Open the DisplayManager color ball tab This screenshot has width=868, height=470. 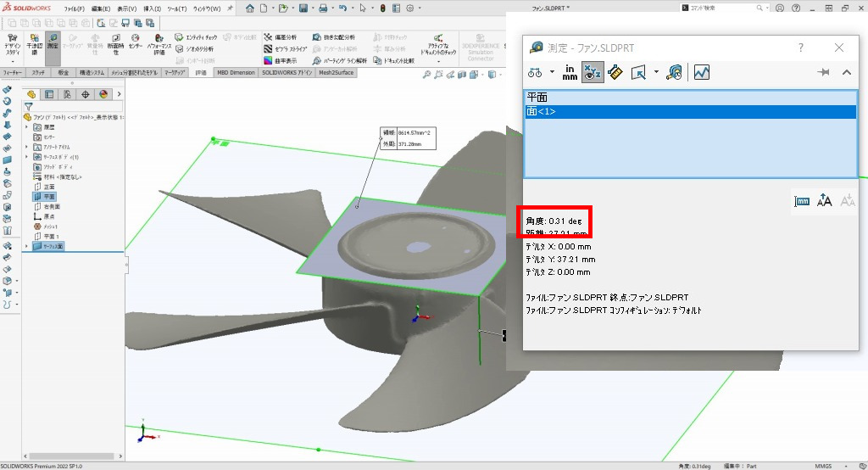(103, 94)
